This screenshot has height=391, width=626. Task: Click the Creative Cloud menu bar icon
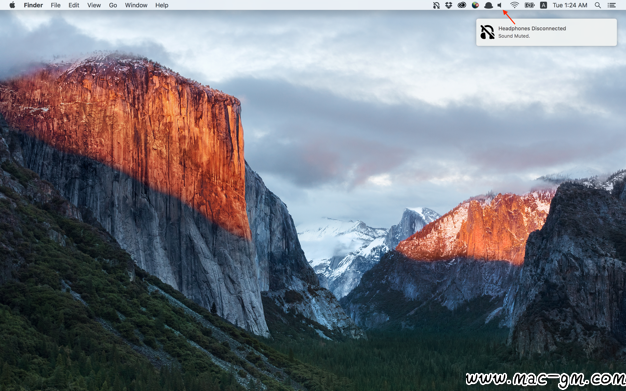(x=462, y=5)
